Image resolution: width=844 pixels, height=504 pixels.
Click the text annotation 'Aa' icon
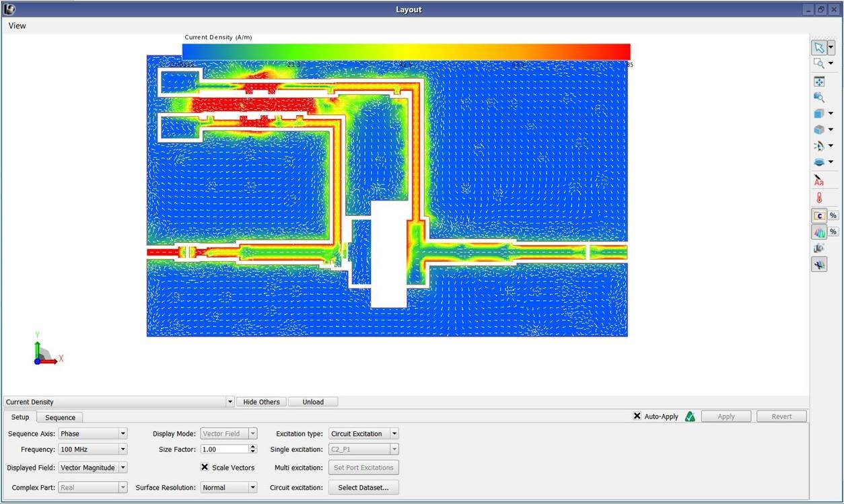pos(819,181)
